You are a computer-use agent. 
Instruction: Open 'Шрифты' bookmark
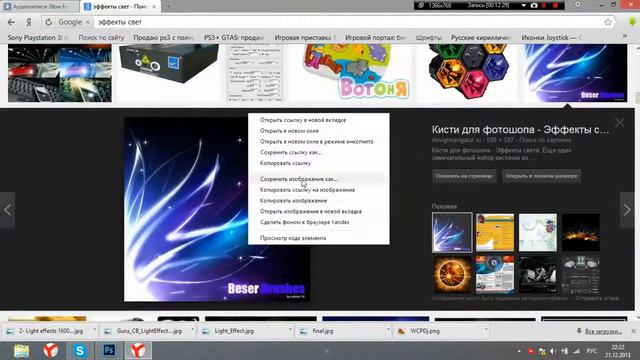coord(429,38)
